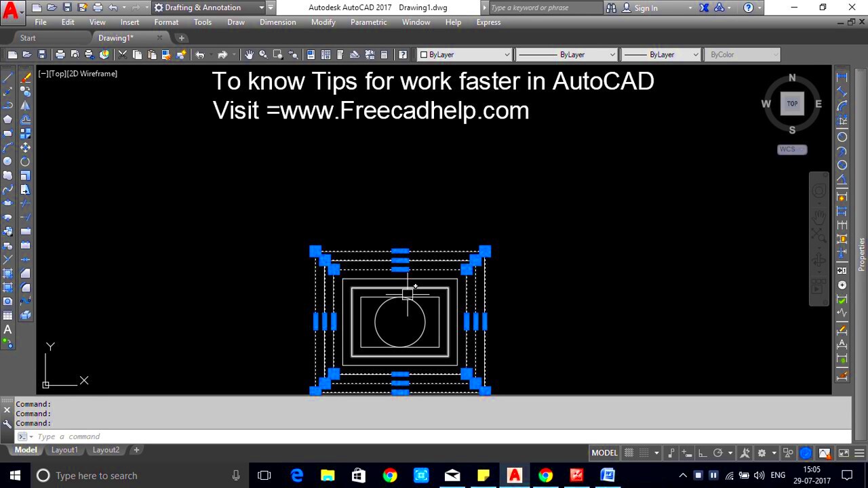Expand quick access toolbar customize arrow
Image resolution: width=868 pixels, height=488 pixels.
[x=271, y=7]
